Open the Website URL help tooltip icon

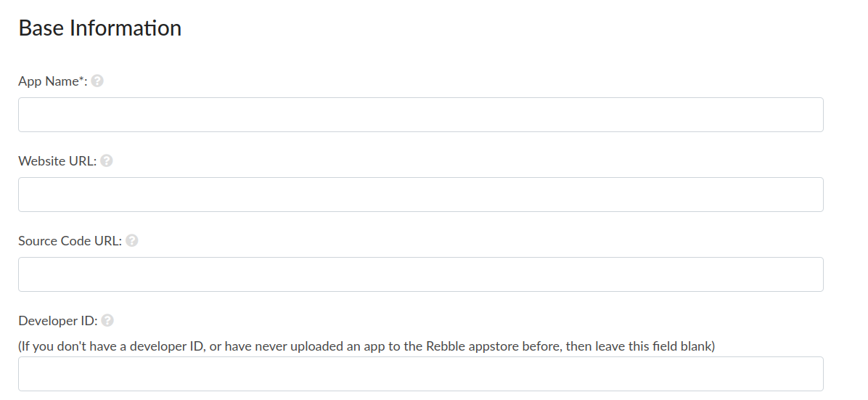click(107, 160)
